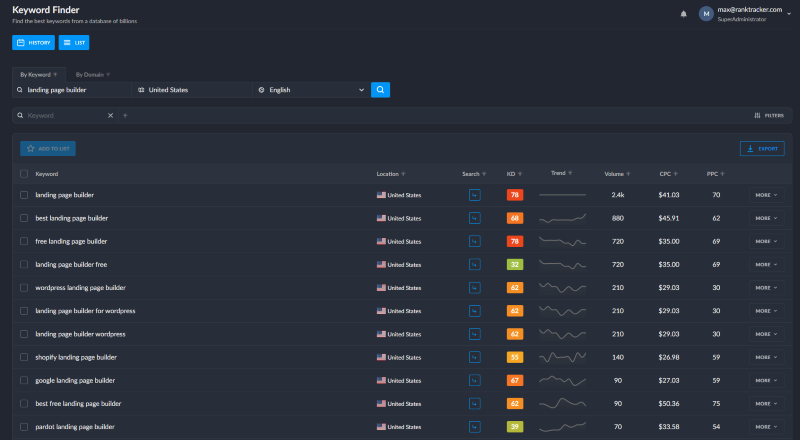The width and height of the screenshot is (800, 440).
Task: Check the wordpress landing page builder checkbox
Action: [24, 288]
